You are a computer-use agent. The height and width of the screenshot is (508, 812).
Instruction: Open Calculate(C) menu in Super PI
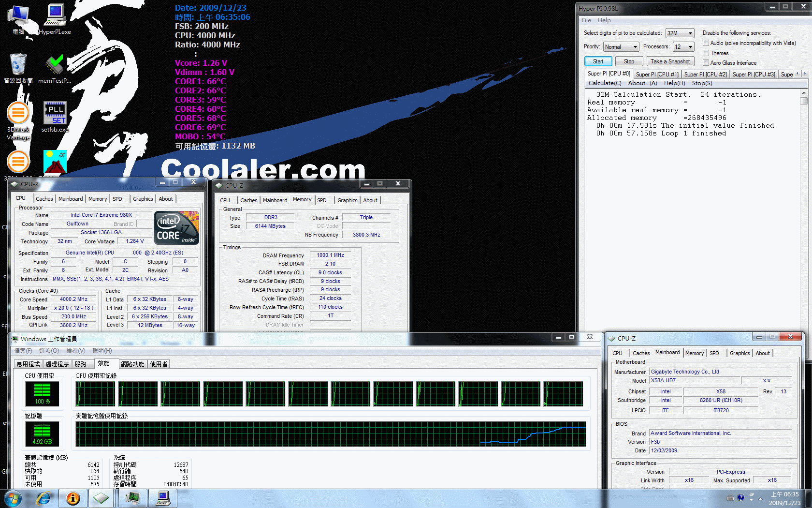coord(605,83)
